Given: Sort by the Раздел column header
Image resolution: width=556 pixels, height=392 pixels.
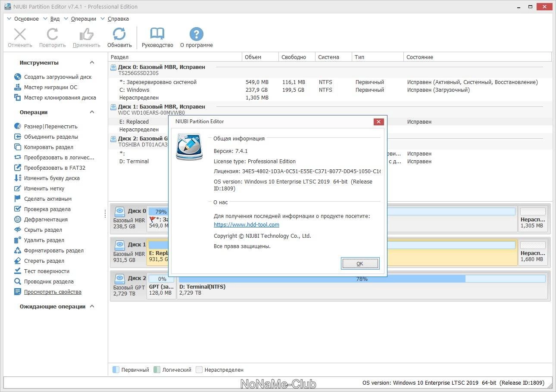Looking at the screenshot, I should tap(175, 57).
